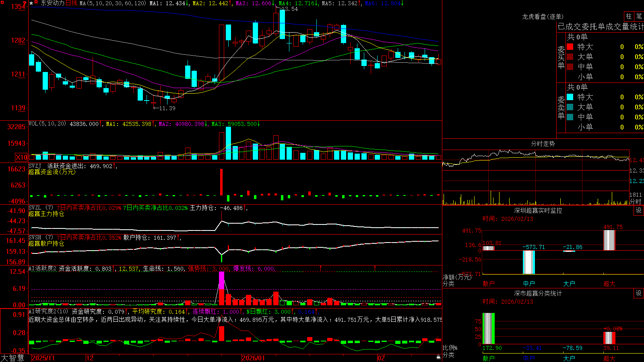Viewport: 644px width, 362px height.
Task: Click the 爆发线: 6.000 label
Action: 254,269
